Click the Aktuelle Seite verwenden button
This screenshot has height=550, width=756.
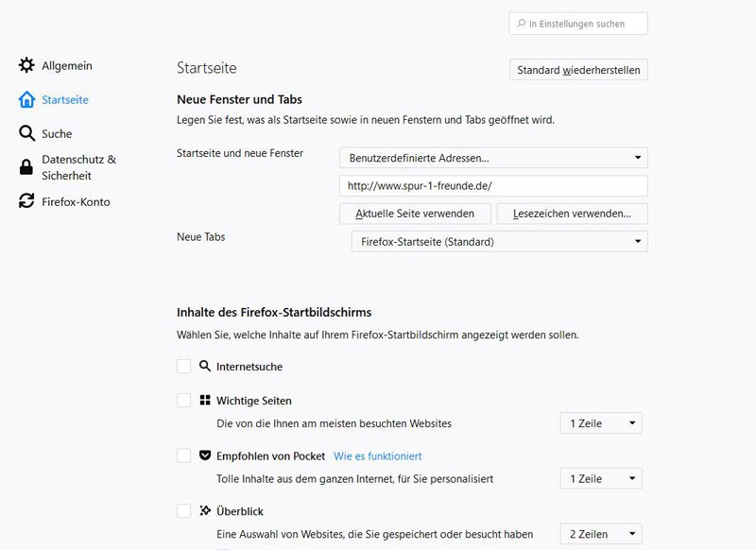(x=414, y=214)
